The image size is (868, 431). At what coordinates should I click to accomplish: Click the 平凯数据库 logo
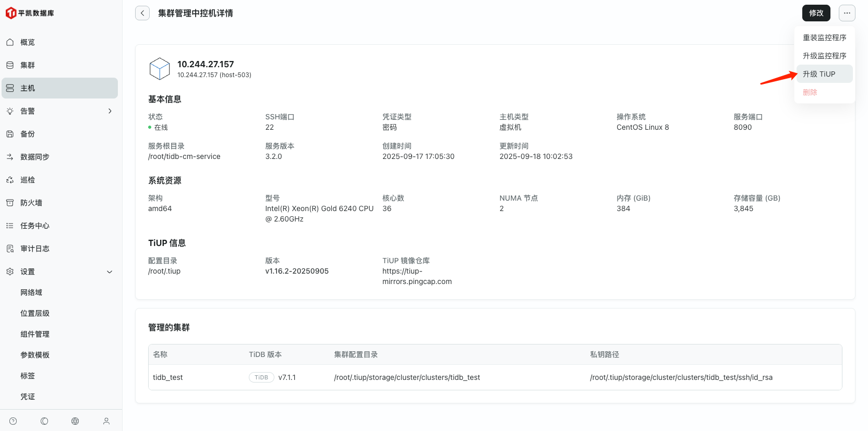pos(30,13)
